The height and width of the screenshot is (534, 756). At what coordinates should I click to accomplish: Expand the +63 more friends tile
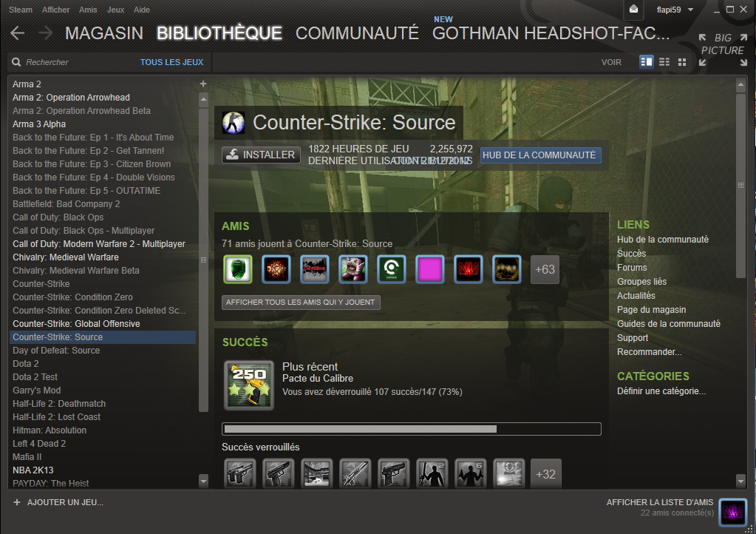[x=545, y=269]
